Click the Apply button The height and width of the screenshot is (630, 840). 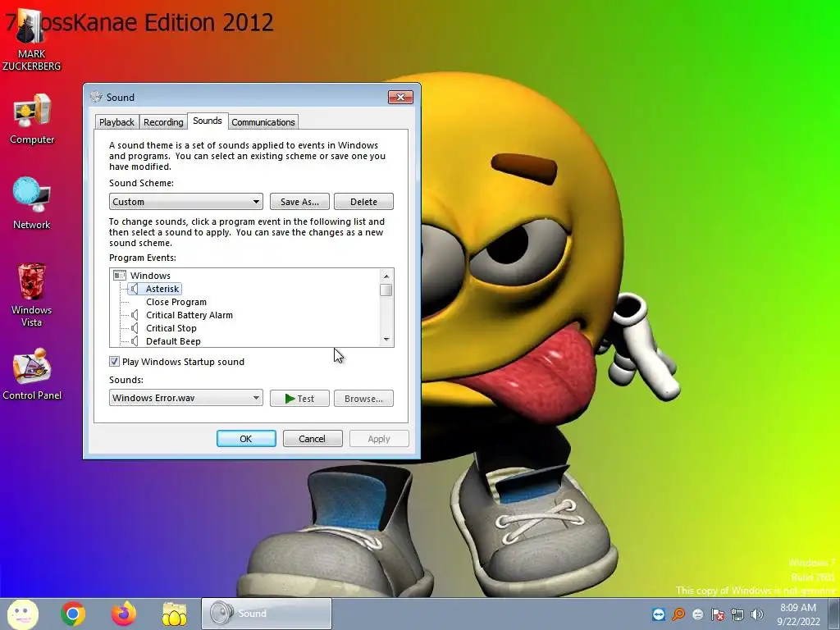coord(379,438)
